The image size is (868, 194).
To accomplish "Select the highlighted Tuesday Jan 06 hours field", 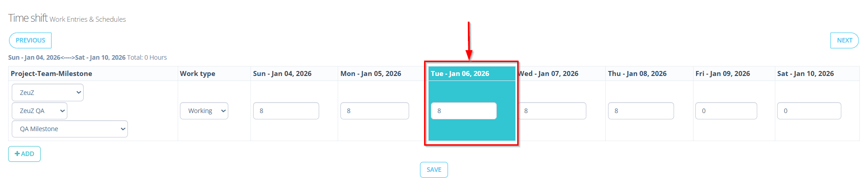I will tap(463, 111).
